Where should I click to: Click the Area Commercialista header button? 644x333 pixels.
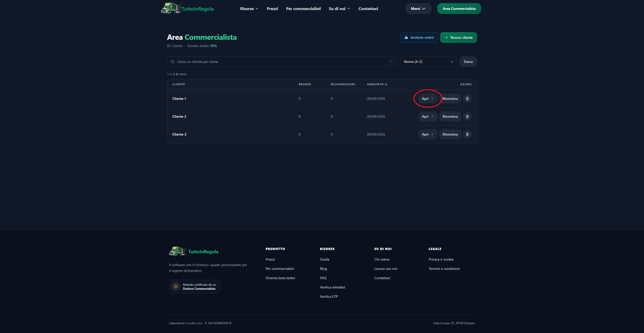[459, 9]
